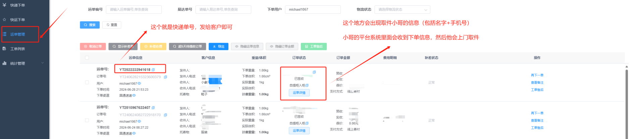Click 再下一单 for the 2024-06-28 order
644x139 pixels.
pyautogui.click(x=537, y=75)
